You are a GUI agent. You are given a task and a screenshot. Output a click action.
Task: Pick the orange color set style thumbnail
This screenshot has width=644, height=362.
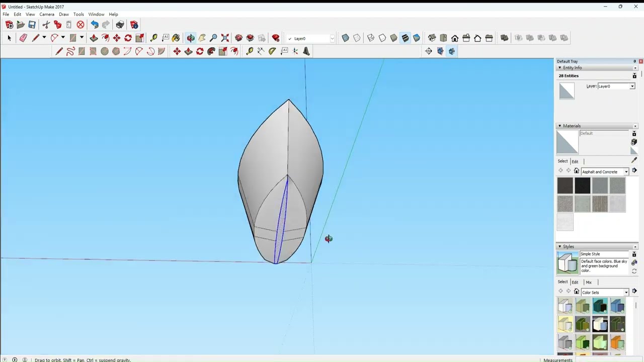click(617, 343)
